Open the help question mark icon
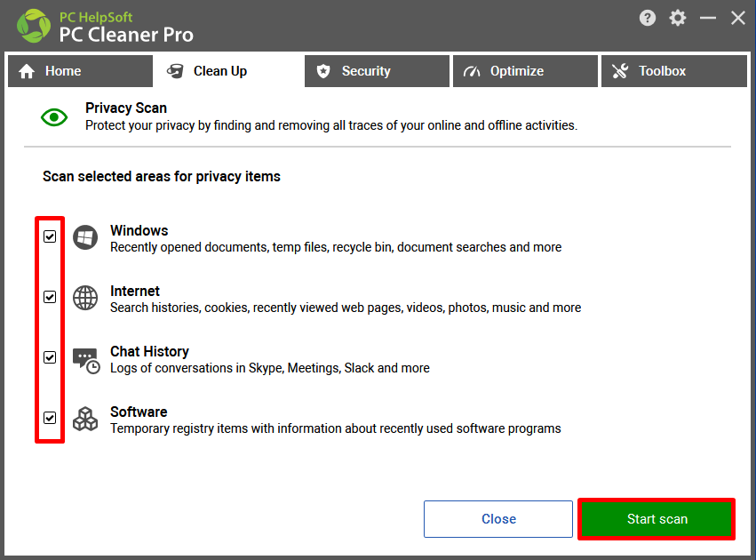 [647, 19]
